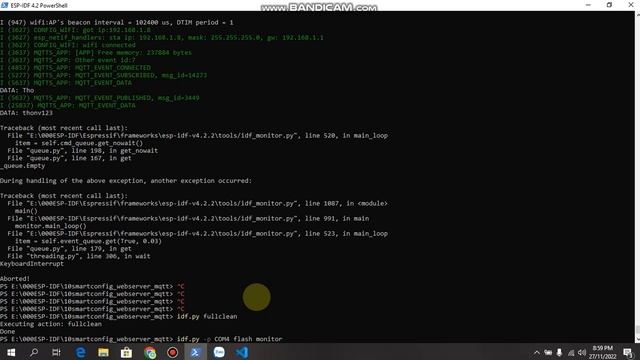Open Wi-Fi network tray icon
The width and height of the screenshot is (640, 360).
pos(571,353)
